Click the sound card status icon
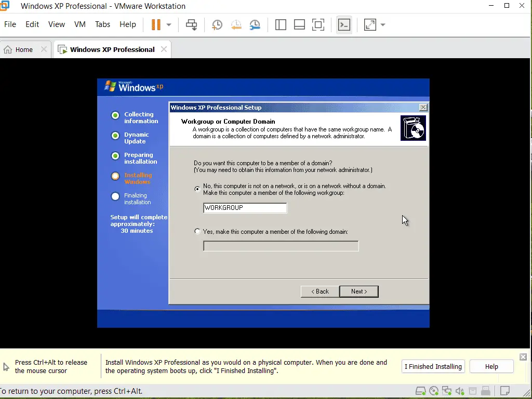The height and width of the screenshot is (399, 532). pyautogui.click(x=460, y=391)
